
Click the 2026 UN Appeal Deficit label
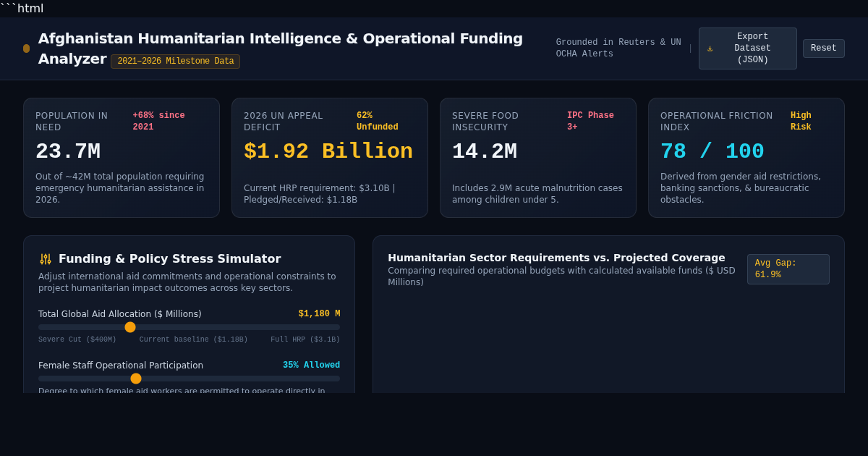coord(284,122)
